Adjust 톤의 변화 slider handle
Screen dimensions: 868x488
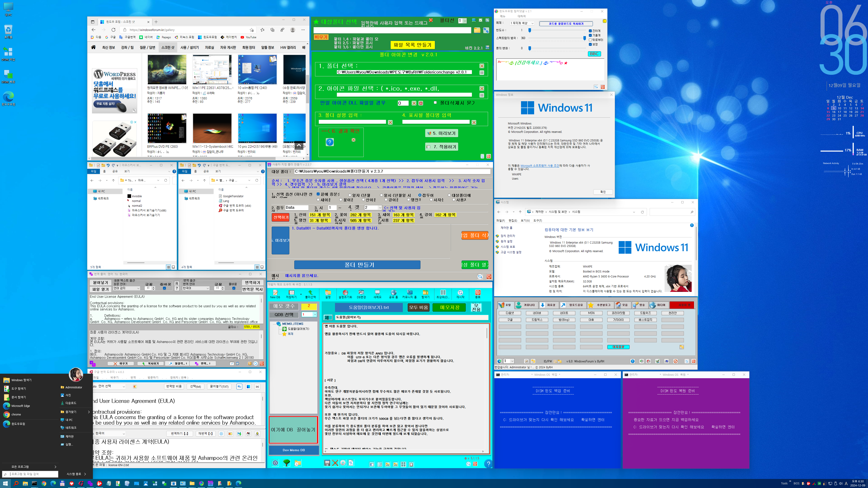tap(530, 48)
